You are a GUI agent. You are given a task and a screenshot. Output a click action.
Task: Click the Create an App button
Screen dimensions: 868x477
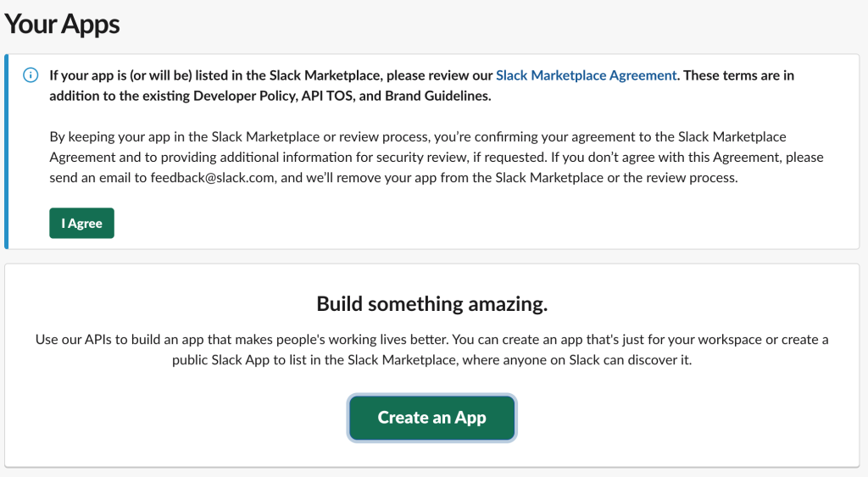[431, 418]
